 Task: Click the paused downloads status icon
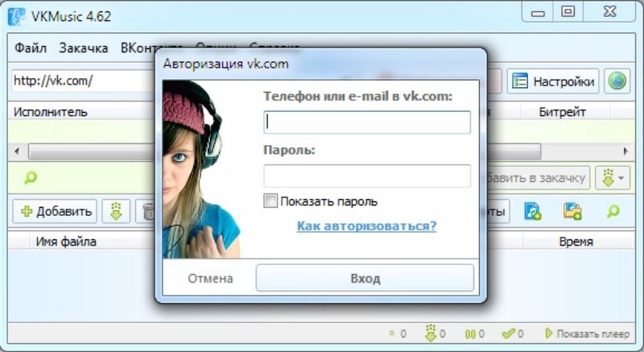[470, 334]
